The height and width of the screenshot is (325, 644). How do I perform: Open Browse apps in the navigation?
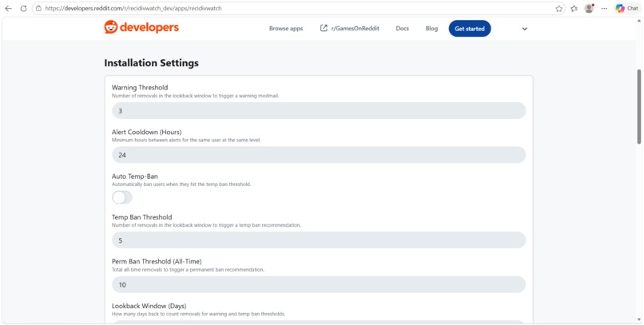pos(286,29)
